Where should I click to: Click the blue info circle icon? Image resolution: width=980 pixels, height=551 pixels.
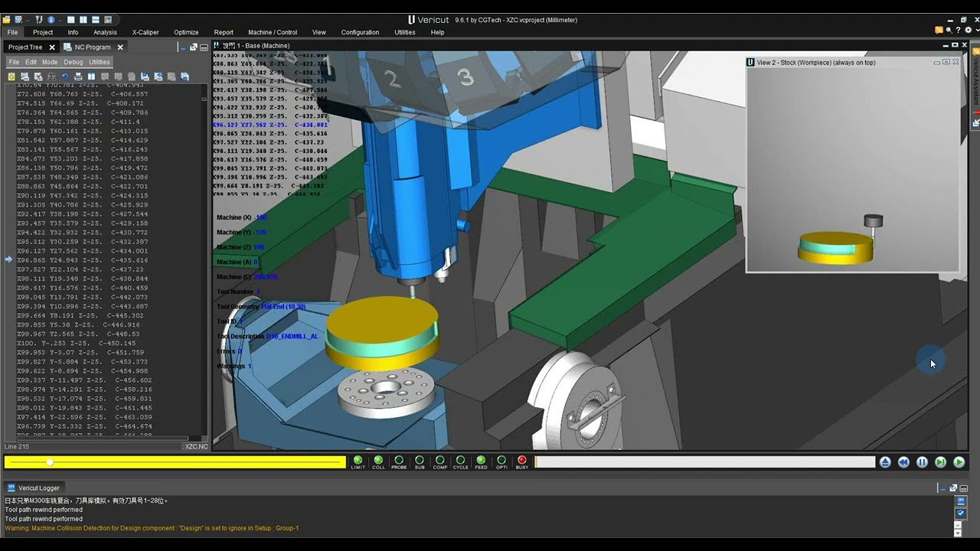point(51,20)
